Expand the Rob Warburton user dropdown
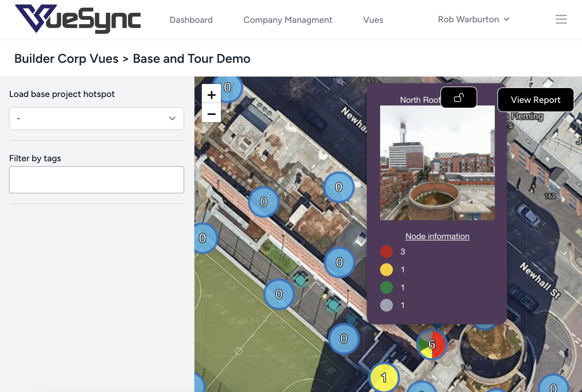 (x=473, y=19)
